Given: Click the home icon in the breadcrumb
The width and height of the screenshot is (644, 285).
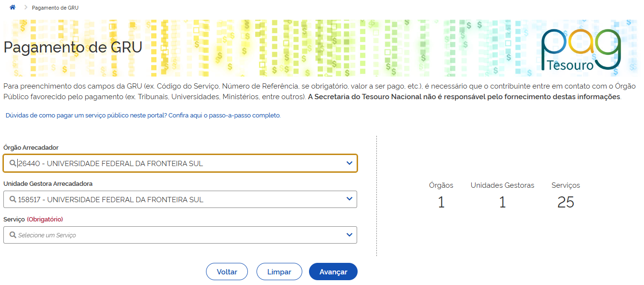Looking at the screenshot, I should click(x=13, y=8).
